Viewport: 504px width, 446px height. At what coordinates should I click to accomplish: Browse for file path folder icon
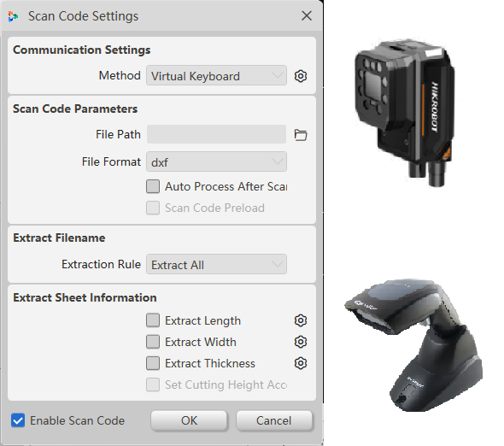coord(301,135)
